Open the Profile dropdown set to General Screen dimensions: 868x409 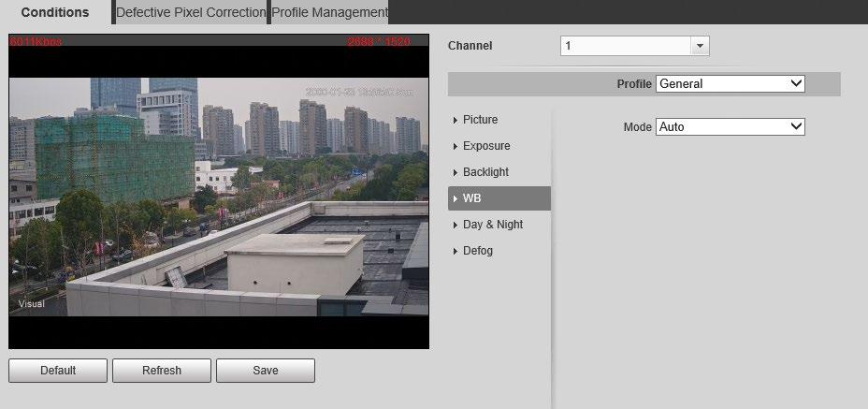click(731, 83)
